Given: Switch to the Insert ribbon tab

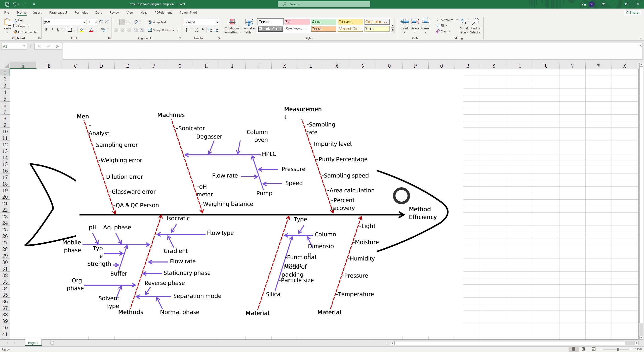Looking at the screenshot, I should pyautogui.click(x=37, y=12).
